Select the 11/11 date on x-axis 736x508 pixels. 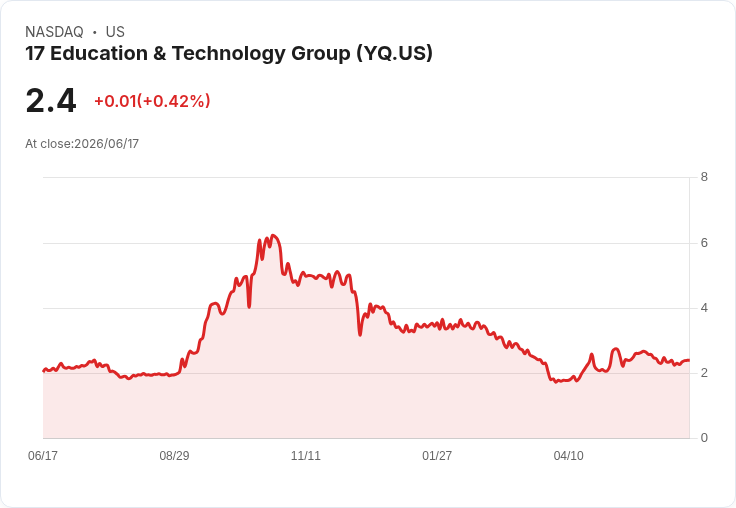coord(306,455)
